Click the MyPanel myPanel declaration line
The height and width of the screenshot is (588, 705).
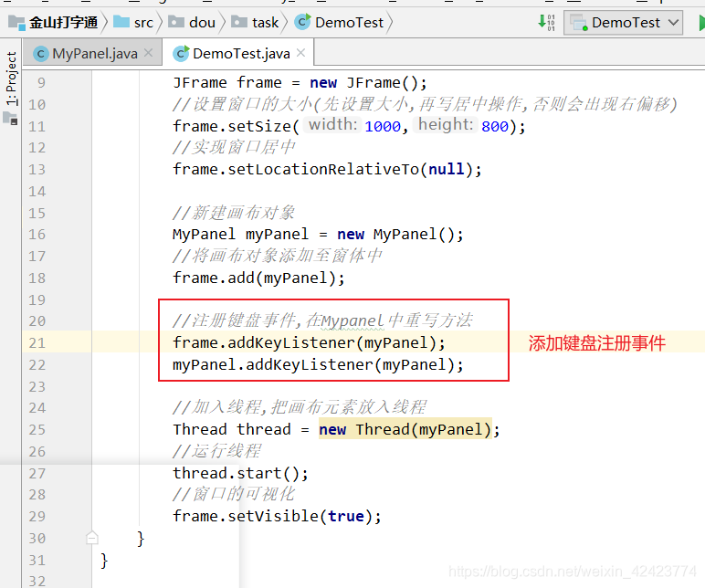point(318,235)
